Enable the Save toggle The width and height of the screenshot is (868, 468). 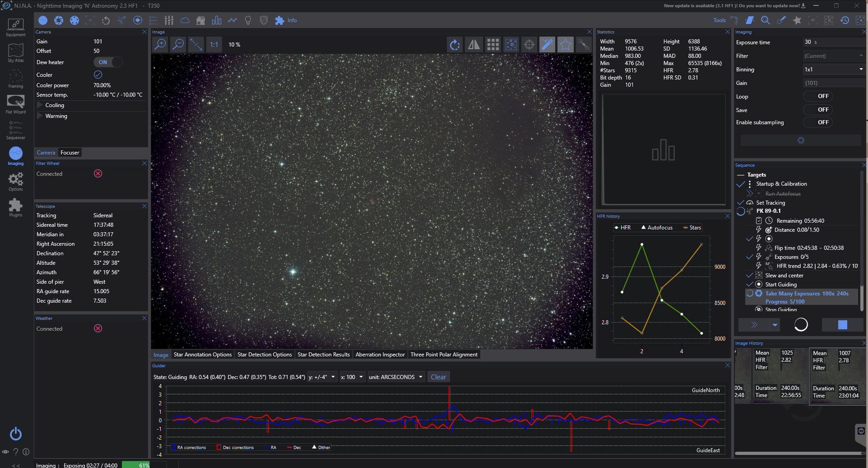(x=818, y=110)
